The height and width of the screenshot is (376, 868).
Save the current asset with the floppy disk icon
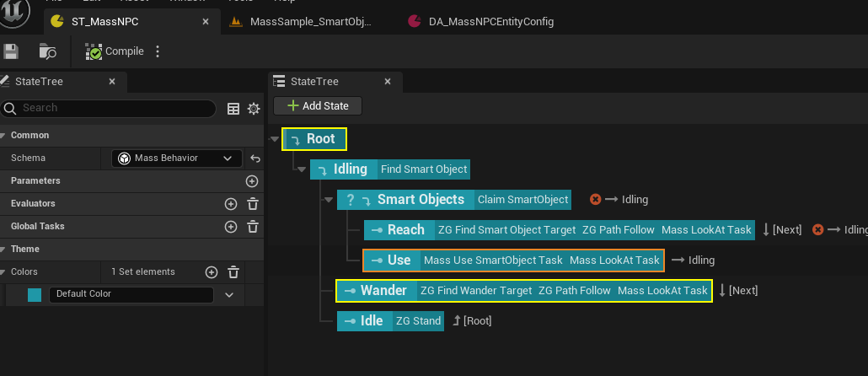[x=11, y=51]
